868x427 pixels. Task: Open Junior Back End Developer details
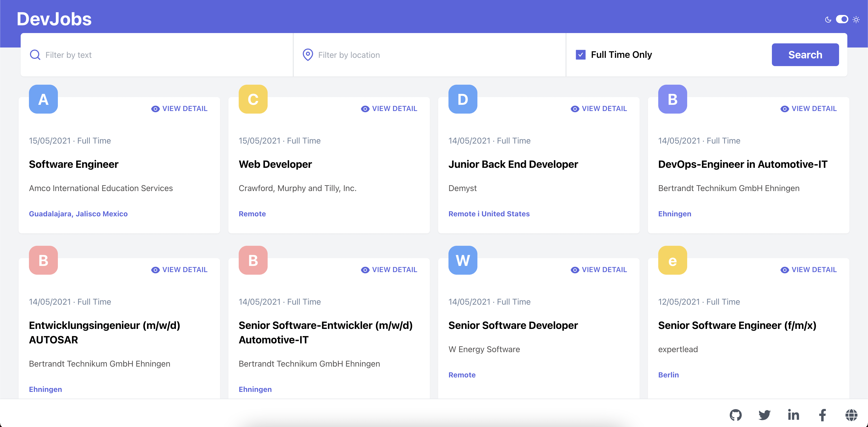[x=599, y=109]
